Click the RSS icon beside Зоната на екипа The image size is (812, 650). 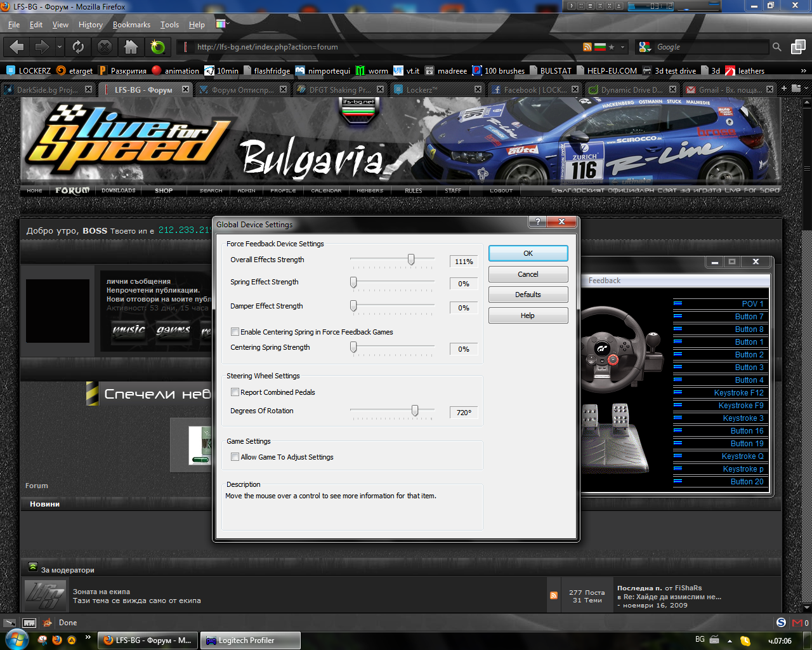click(x=554, y=595)
